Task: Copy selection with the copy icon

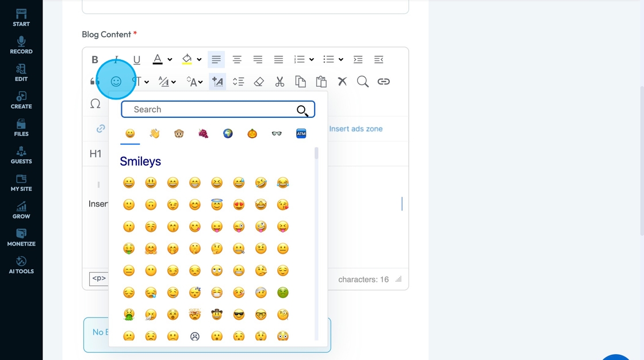Action: coord(301,81)
